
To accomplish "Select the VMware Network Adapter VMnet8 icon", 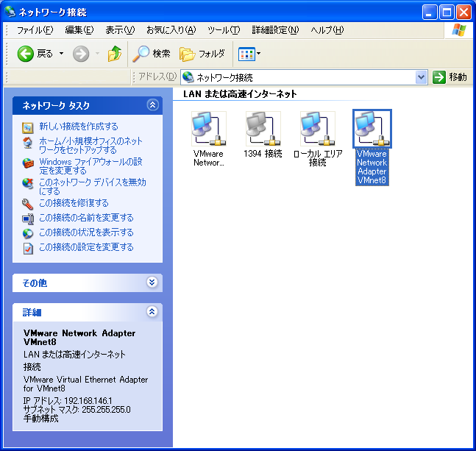I will point(372,129).
